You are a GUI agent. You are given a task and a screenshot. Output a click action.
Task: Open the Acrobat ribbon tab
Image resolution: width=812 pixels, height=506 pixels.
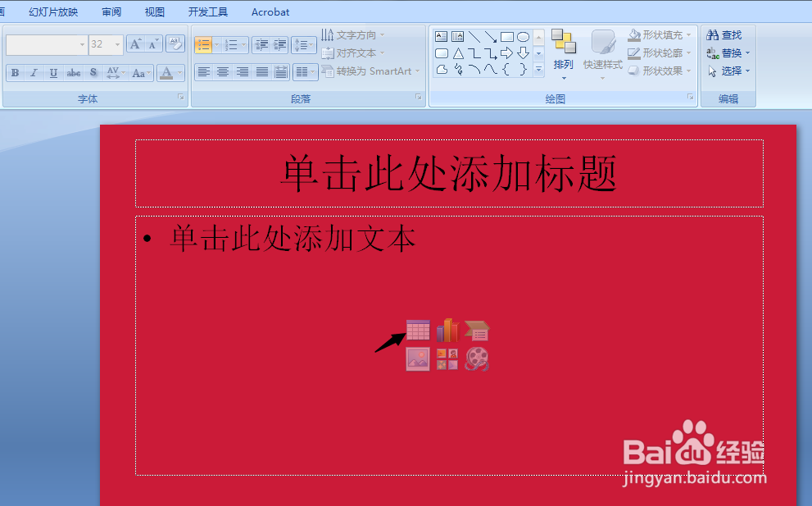tap(270, 12)
